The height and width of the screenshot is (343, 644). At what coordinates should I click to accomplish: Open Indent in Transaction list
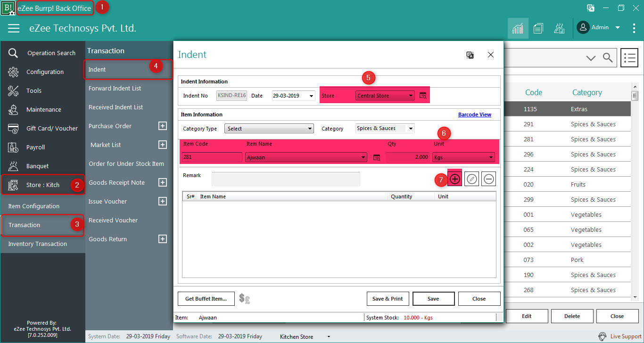point(129,69)
